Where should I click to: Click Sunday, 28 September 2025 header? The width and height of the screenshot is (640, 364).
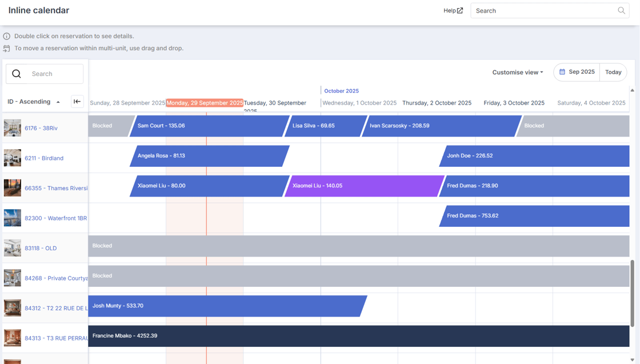[127, 103]
